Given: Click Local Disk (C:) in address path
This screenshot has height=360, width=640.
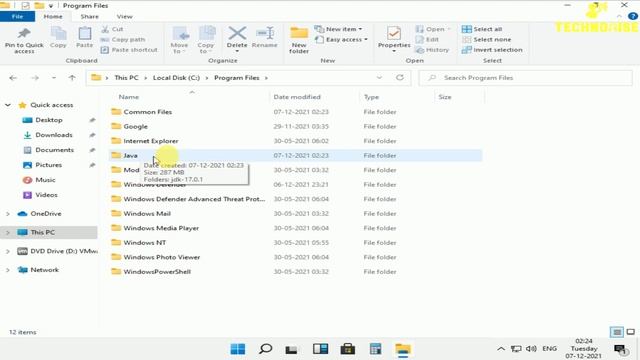Looking at the screenshot, I should [176, 78].
